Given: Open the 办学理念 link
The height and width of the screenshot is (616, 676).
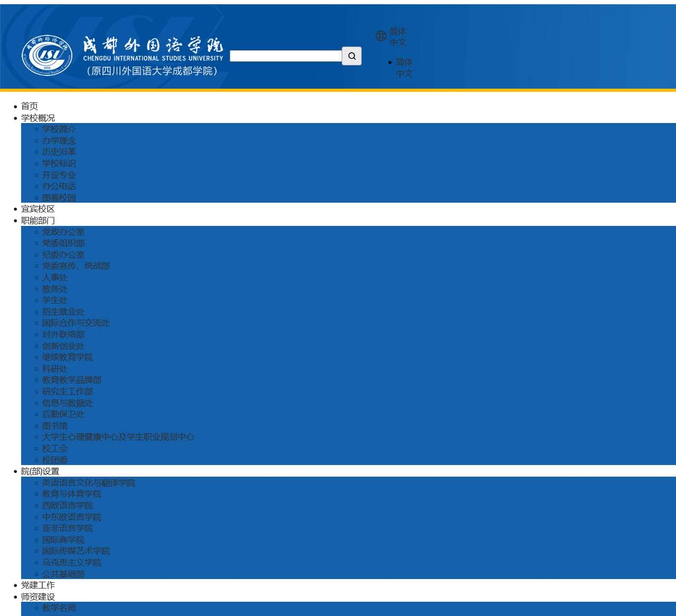Looking at the screenshot, I should tap(59, 141).
